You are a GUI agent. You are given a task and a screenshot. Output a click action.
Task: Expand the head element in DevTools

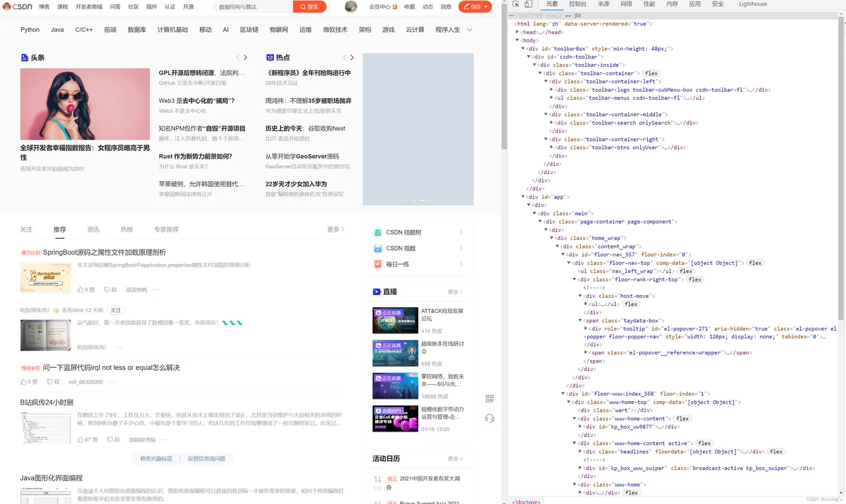coord(517,32)
